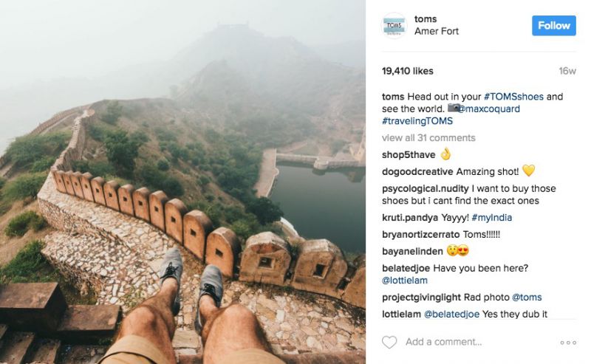Open the Amer Fort location link
591x364 pixels.
[x=437, y=31]
